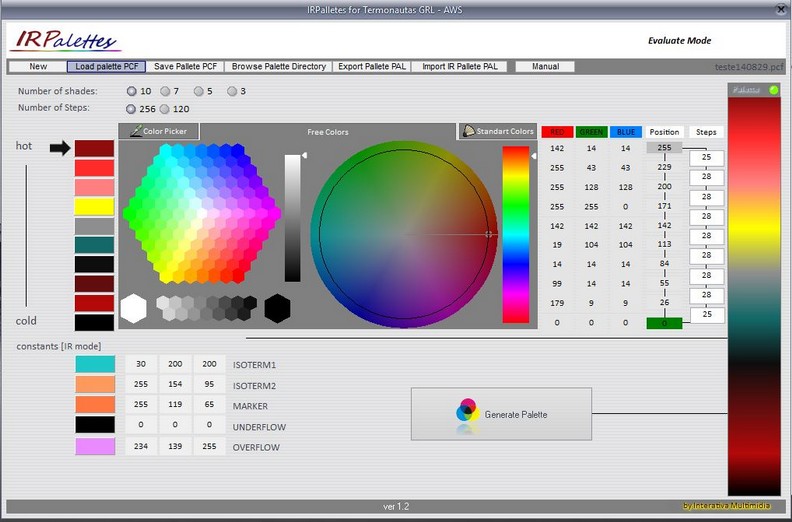Click the ISOTERM1 cyan color swatch
Viewport: 792px width, 522px height.
tap(95, 364)
